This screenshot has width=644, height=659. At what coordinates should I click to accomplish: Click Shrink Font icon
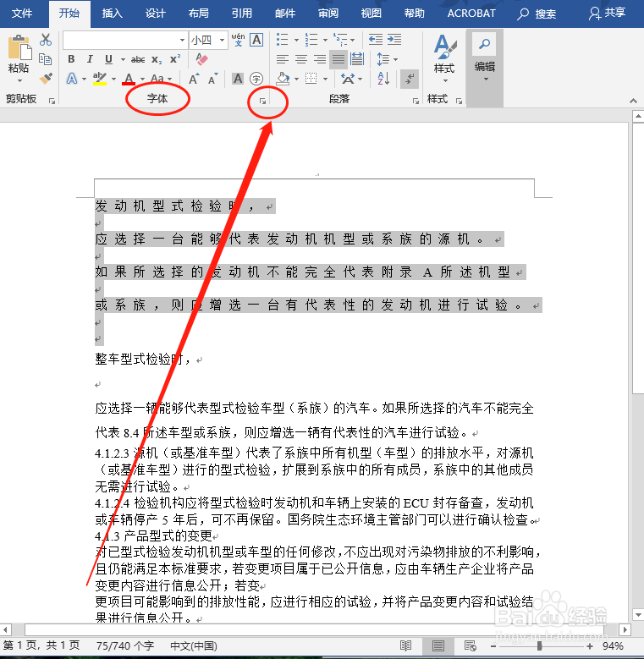coord(212,79)
